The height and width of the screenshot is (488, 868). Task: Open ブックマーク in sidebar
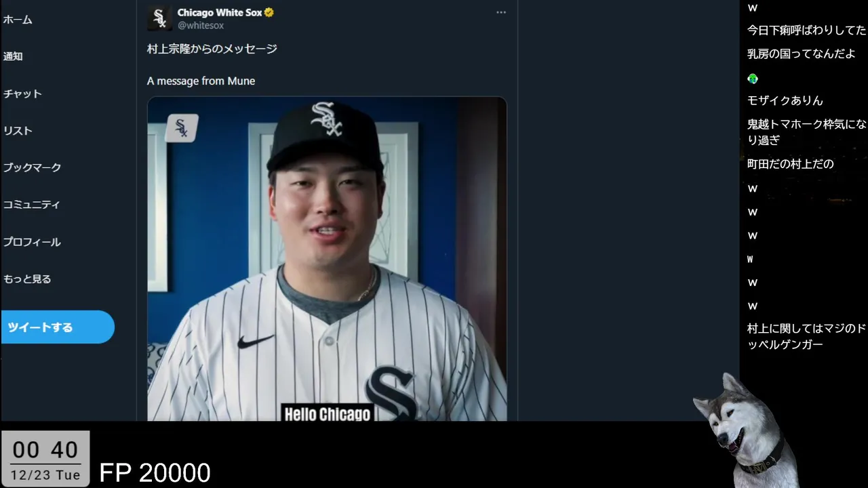(32, 167)
